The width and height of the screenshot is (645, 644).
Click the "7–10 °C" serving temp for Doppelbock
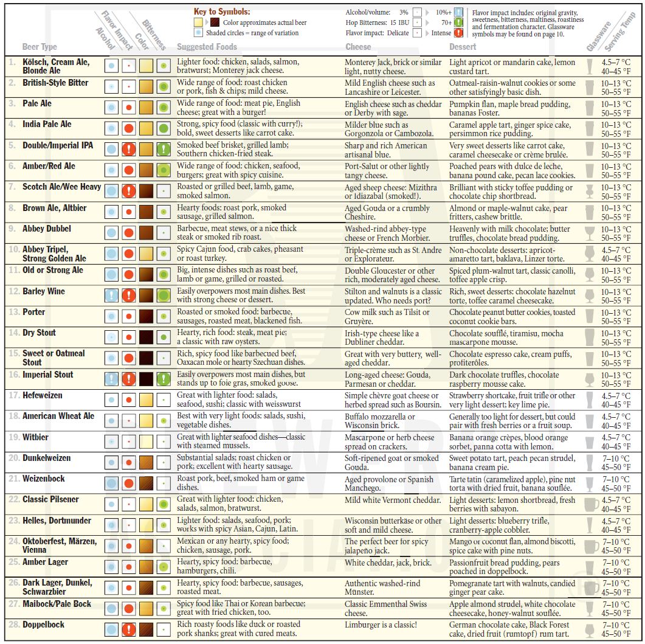click(616, 625)
